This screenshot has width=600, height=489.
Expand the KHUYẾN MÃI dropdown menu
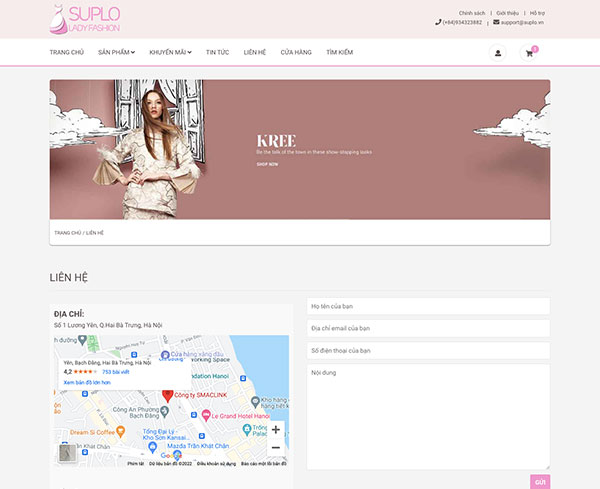coord(170,52)
